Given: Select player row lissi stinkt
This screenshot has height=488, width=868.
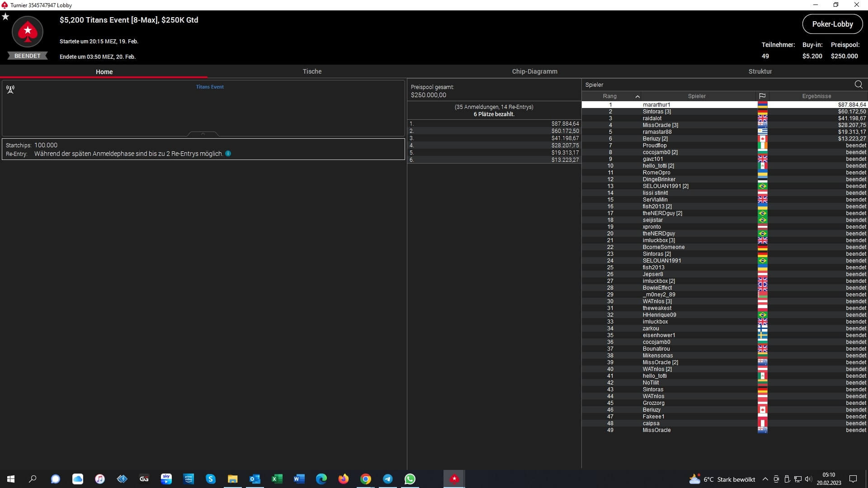Looking at the screenshot, I should click(724, 193).
